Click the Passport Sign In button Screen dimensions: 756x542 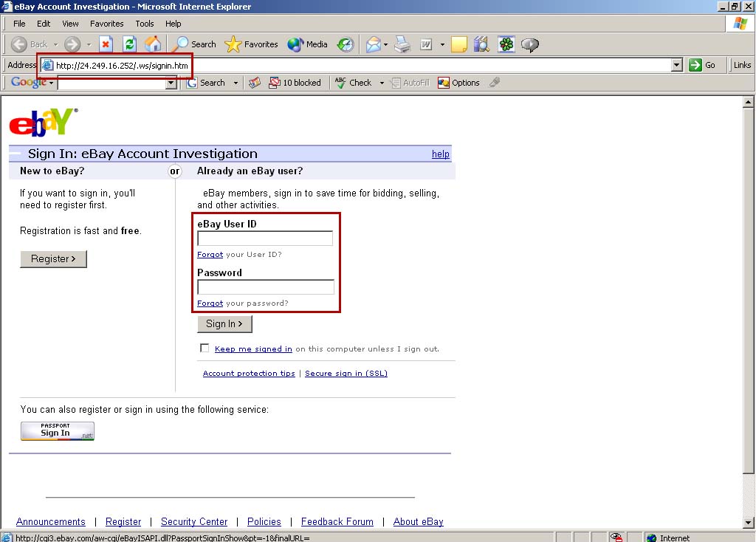pos(58,431)
